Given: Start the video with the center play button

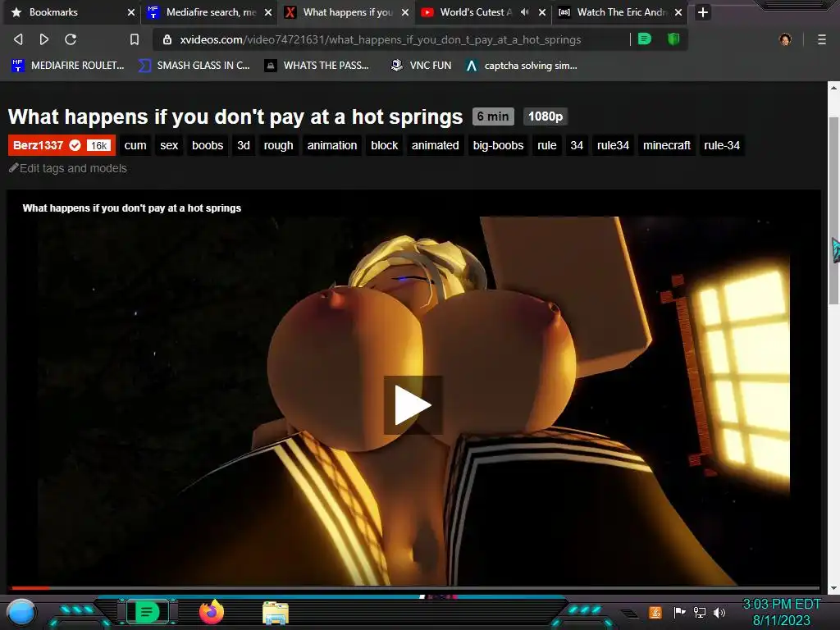Looking at the screenshot, I should (413, 405).
